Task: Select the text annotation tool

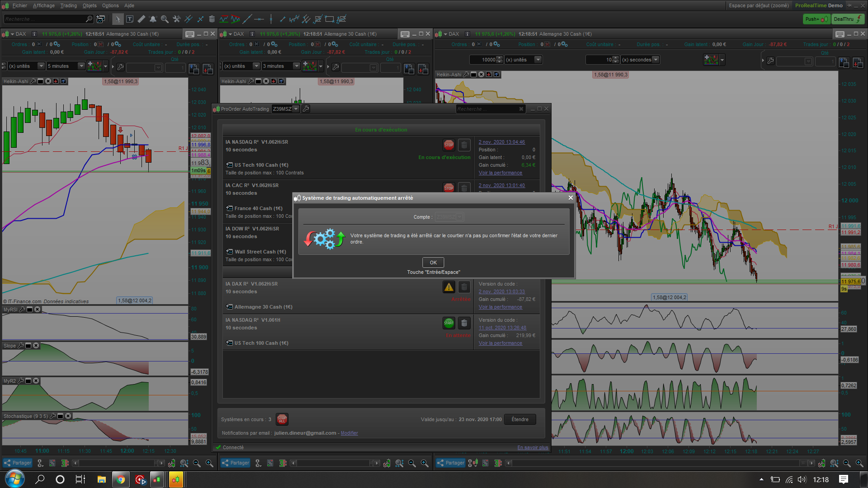Action: tap(130, 19)
